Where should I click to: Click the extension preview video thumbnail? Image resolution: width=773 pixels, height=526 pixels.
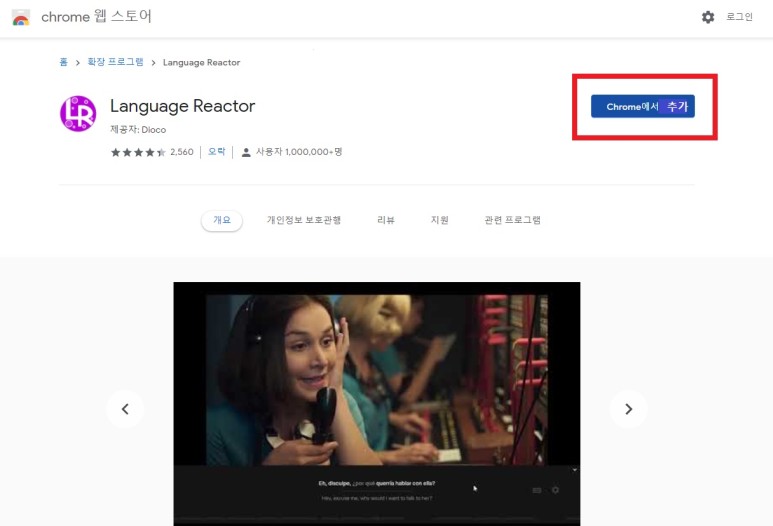(377, 404)
